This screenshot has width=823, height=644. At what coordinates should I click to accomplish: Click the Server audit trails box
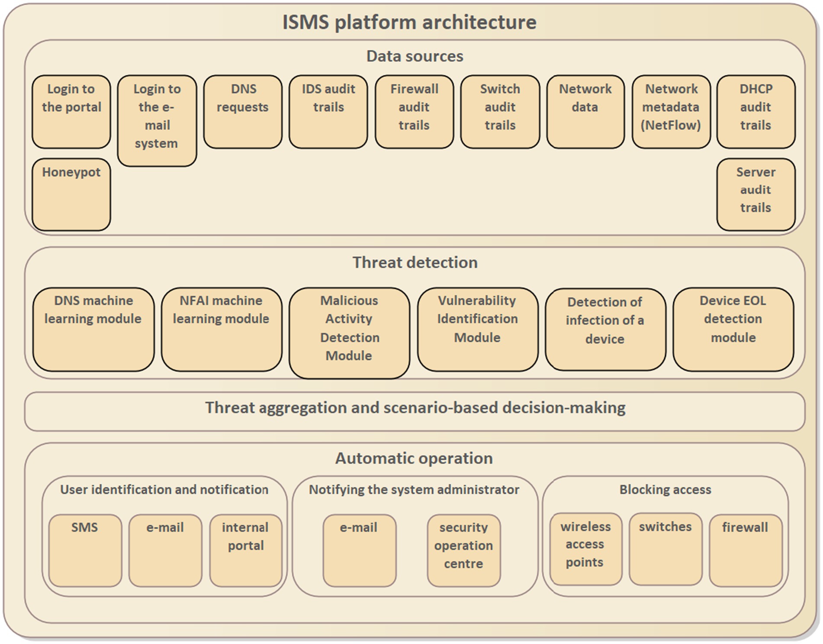tap(755, 194)
